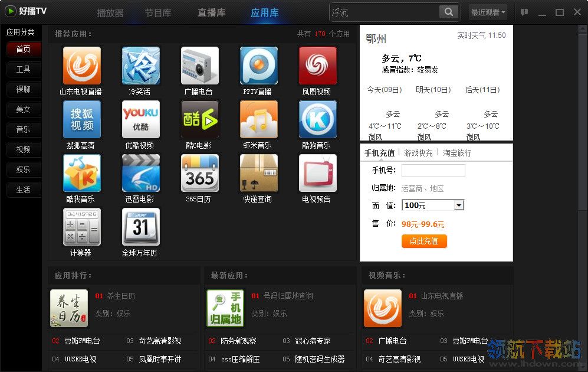This screenshot has height=372, width=588.
Task: Open 广播电台 in 视频音乐 list
Action: click(x=392, y=341)
